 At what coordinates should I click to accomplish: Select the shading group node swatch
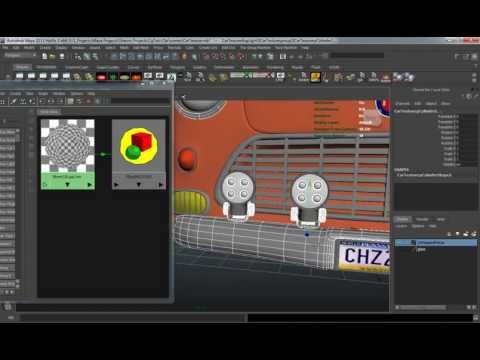[139, 146]
